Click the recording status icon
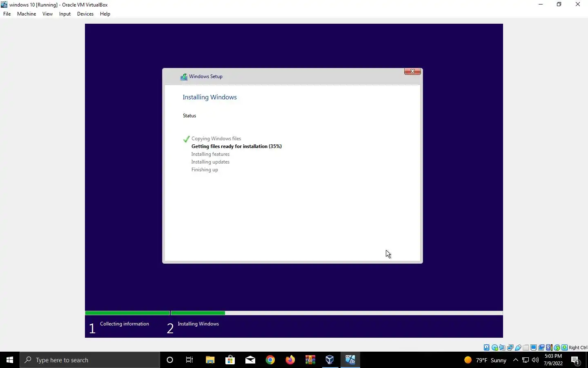Viewport: 588px width, 368px height. 541,348
